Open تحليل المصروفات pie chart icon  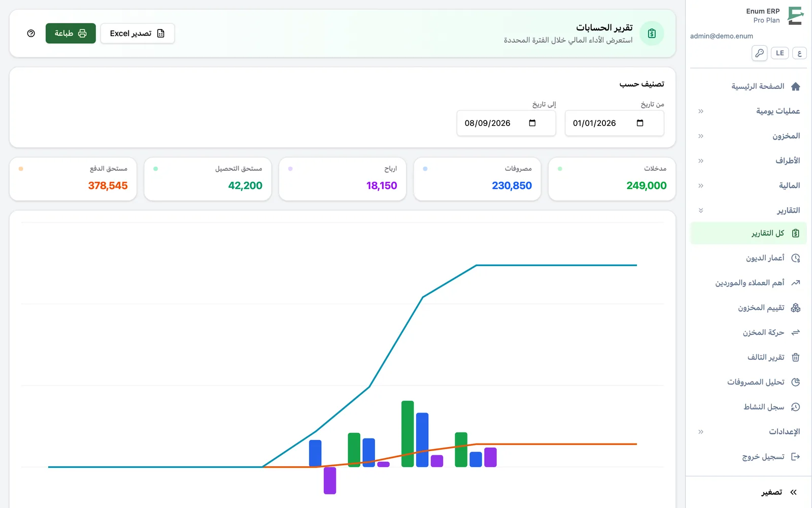coord(796,382)
